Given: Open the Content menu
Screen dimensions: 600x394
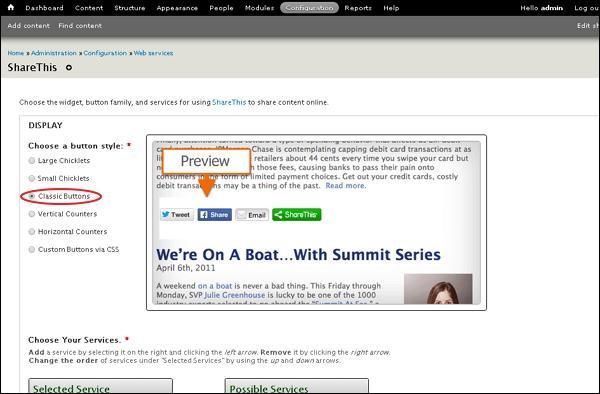Looking at the screenshot, I should point(89,8).
